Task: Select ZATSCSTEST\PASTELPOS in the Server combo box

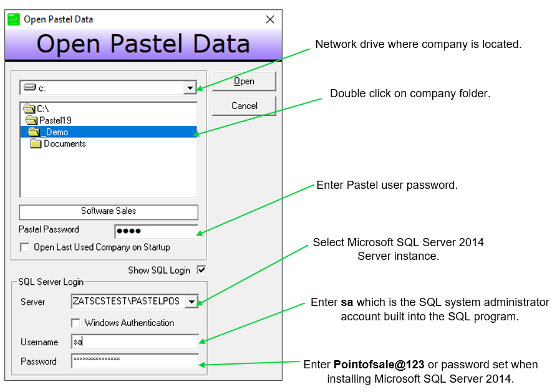Action: tap(143, 301)
